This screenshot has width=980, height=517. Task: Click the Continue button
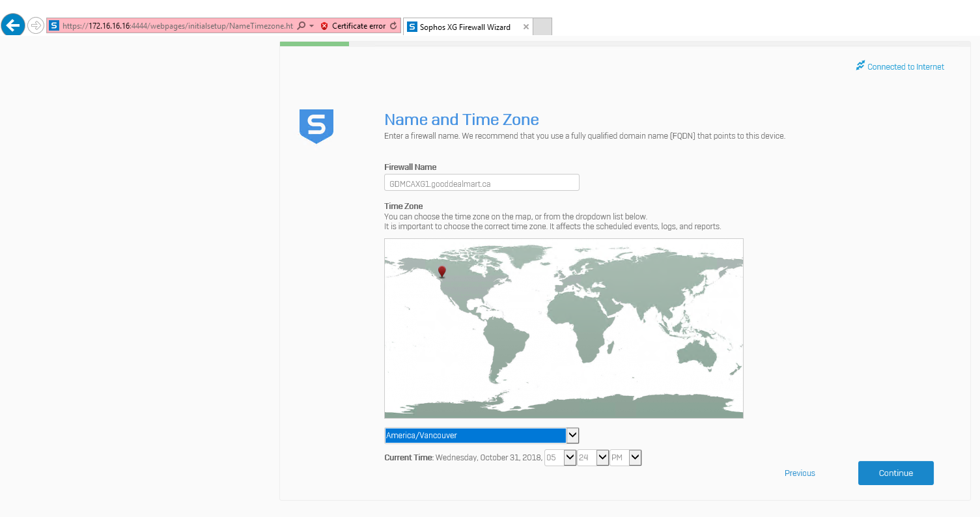coord(896,473)
